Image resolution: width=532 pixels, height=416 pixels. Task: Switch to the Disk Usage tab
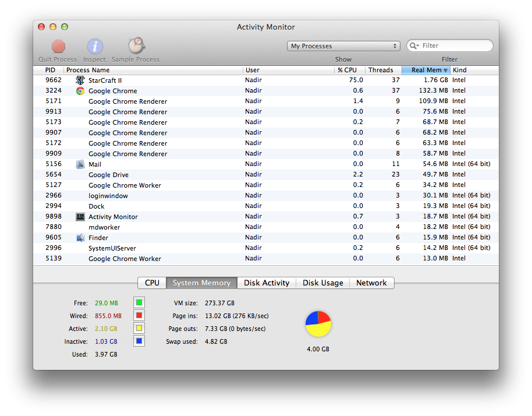(322, 283)
